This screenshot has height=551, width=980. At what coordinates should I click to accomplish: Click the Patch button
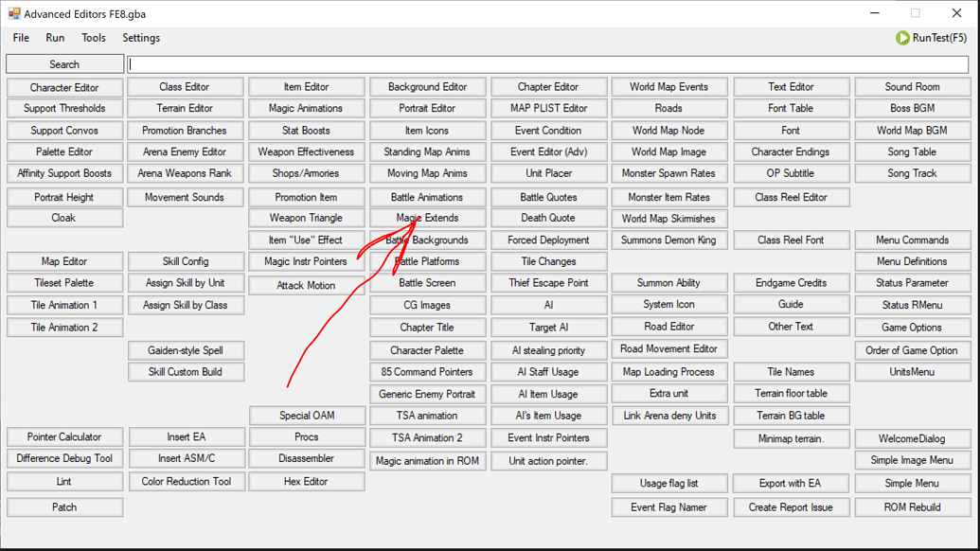pyautogui.click(x=63, y=507)
